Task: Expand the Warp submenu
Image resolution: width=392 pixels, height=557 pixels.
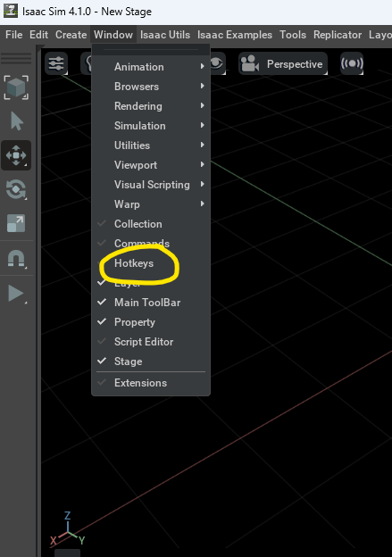Action: pyautogui.click(x=151, y=204)
